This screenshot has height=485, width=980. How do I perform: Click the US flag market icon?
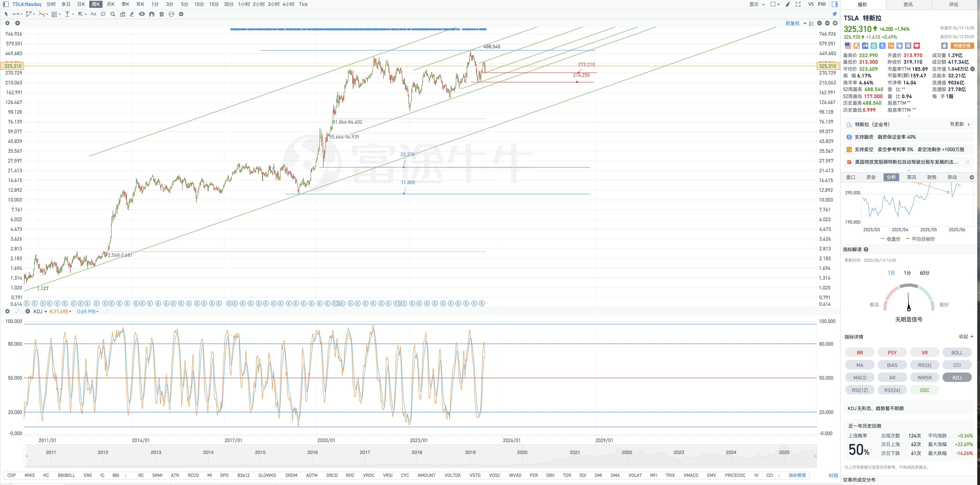(848, 46)
